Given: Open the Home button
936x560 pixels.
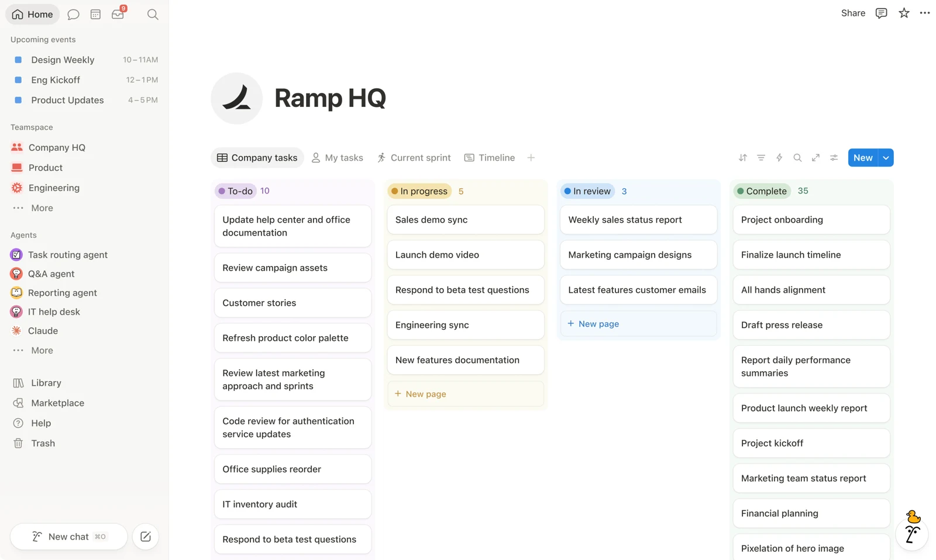Looking at the screenshot, I should point(33,14).
